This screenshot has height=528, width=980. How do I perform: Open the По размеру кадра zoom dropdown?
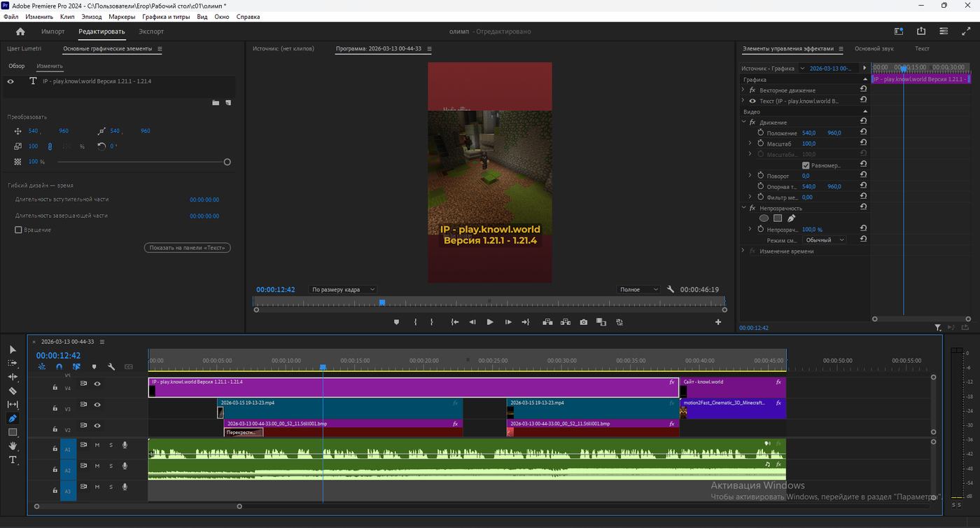coord(343,289)
